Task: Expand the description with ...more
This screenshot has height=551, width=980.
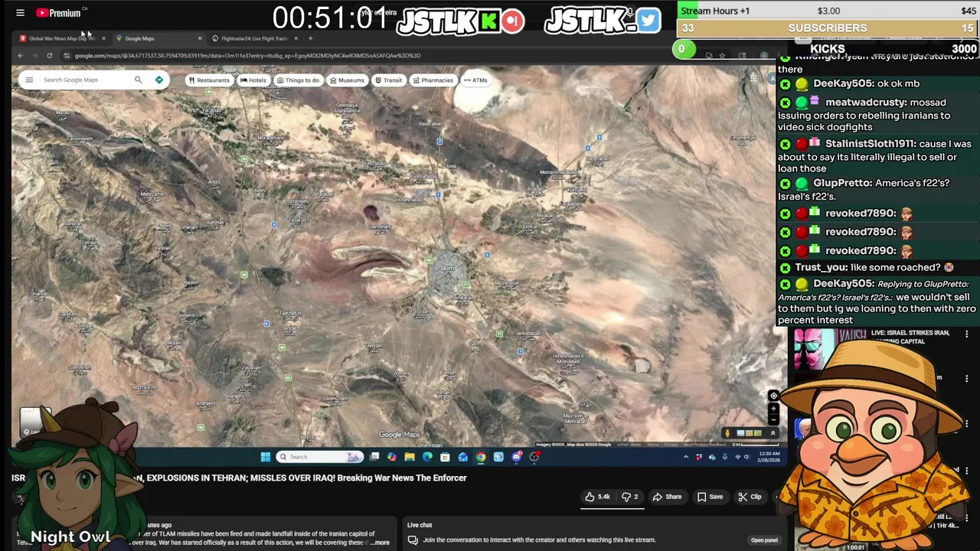Action: (x=381, y=543)
